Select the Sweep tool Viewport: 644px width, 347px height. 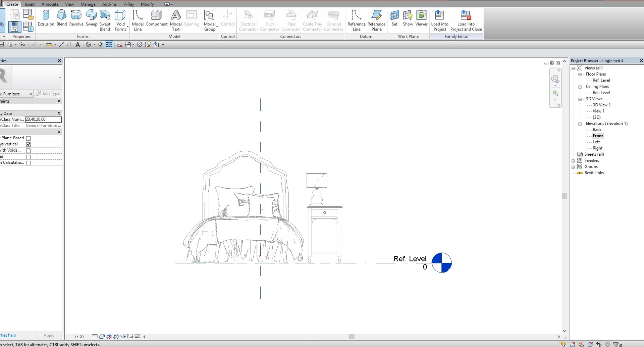(x=91, y=18)
